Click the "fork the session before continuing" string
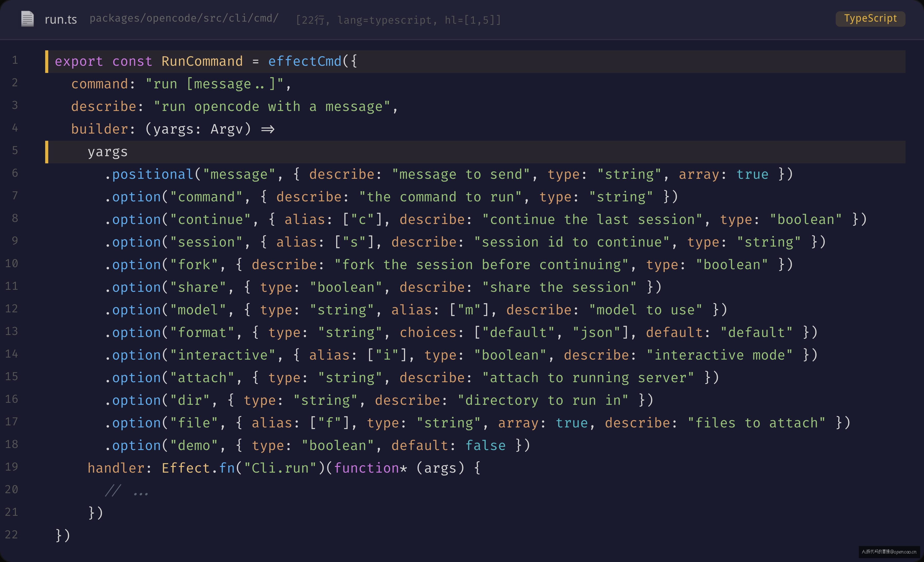Image resolution: width=924 pixels, height=562 pixels. (x=481, y=265)
